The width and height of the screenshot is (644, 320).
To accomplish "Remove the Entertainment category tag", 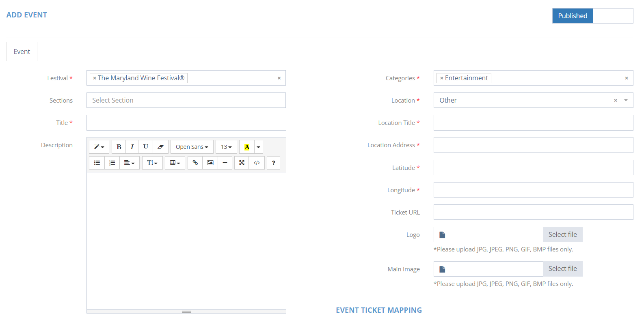I will pyautogui.click(x=442, y=78).
